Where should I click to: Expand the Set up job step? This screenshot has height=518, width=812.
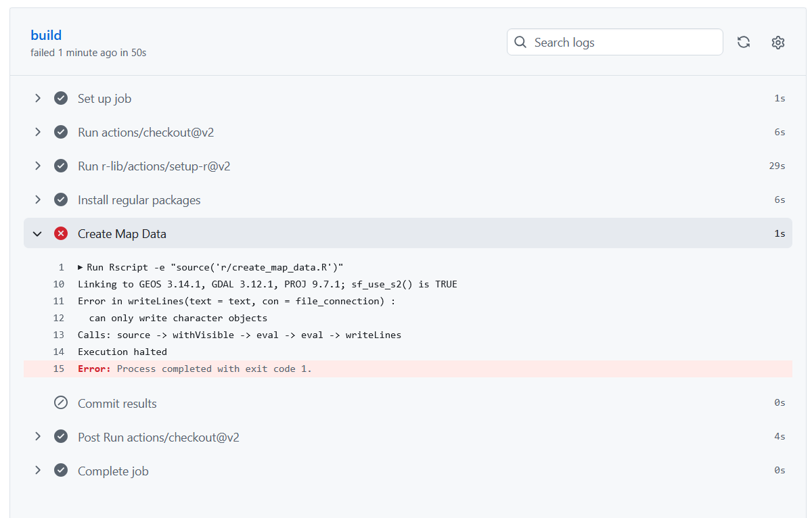[38, 99]
